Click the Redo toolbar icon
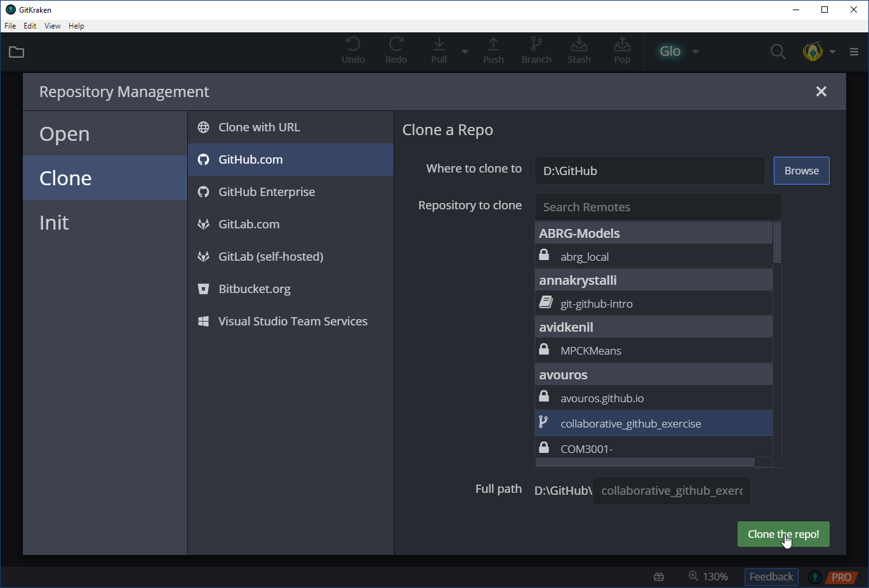The height and width of the screenshot is (588, 869). coord(396,51)
